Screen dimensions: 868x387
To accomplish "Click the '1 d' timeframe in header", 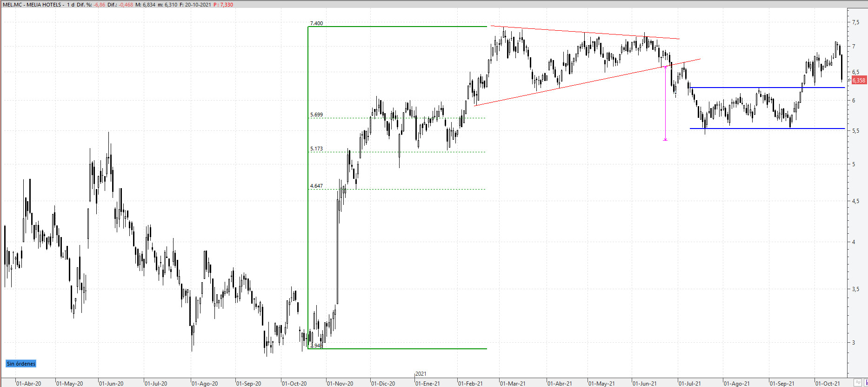I will pyautogui.click(x=71, y=5).
